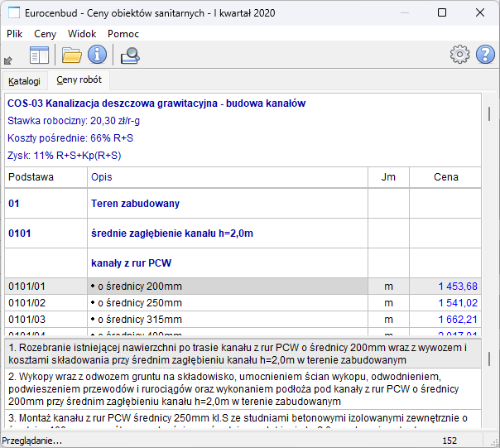Open settings via the gear icon
The width and height of the screenshot is (500, 448).
[459, 55]
